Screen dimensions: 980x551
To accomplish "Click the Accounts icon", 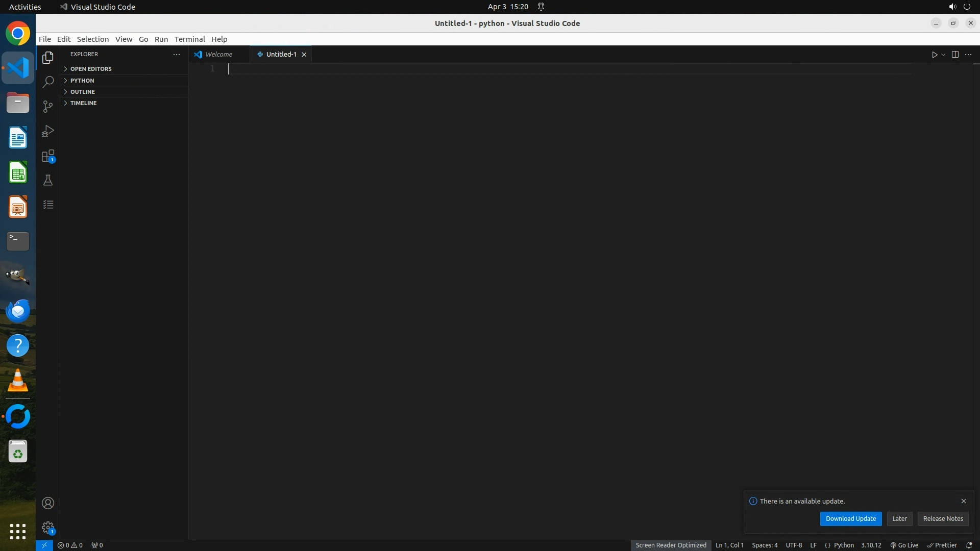I will pos(48,503).
